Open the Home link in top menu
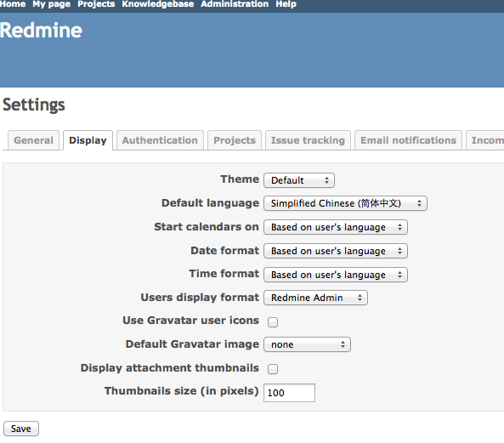 coord(13,4)
